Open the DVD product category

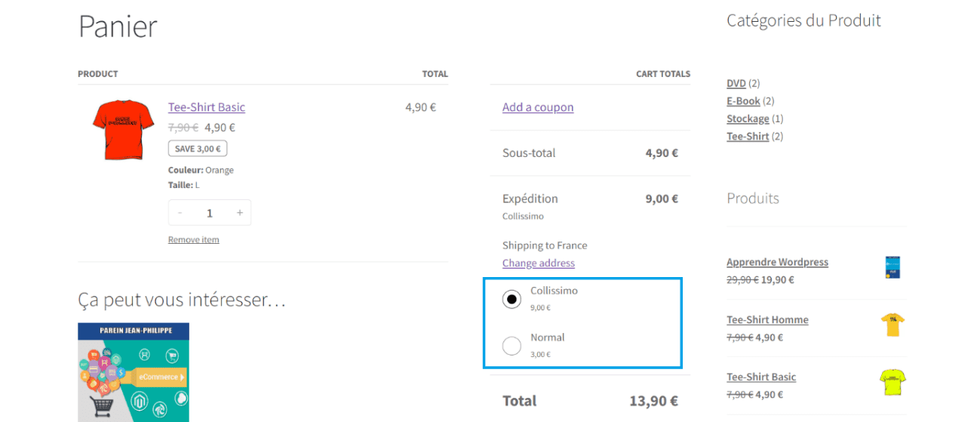click(x=736, y=83)
